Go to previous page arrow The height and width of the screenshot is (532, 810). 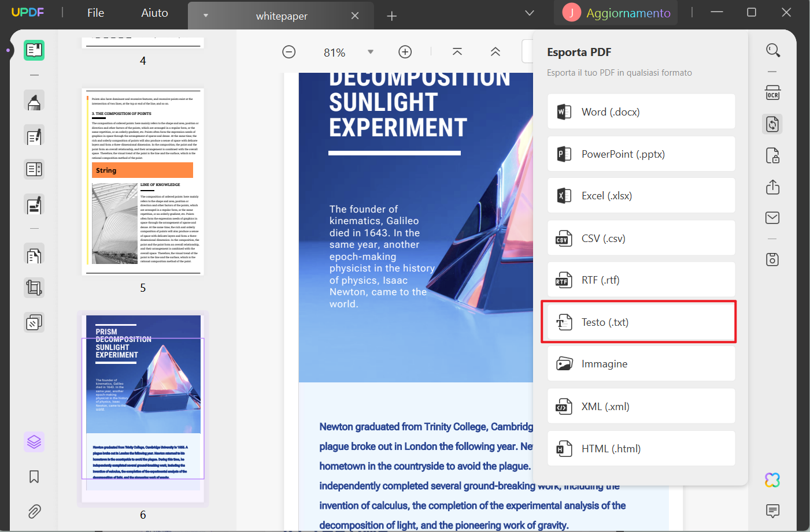click(495, 52)
